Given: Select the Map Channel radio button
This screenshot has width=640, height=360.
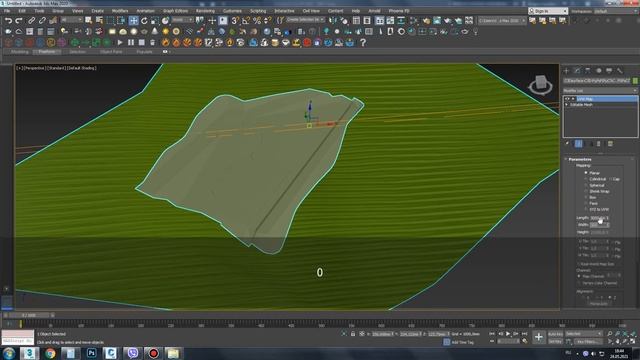Looking at the screenshot, I should [579, 276].
